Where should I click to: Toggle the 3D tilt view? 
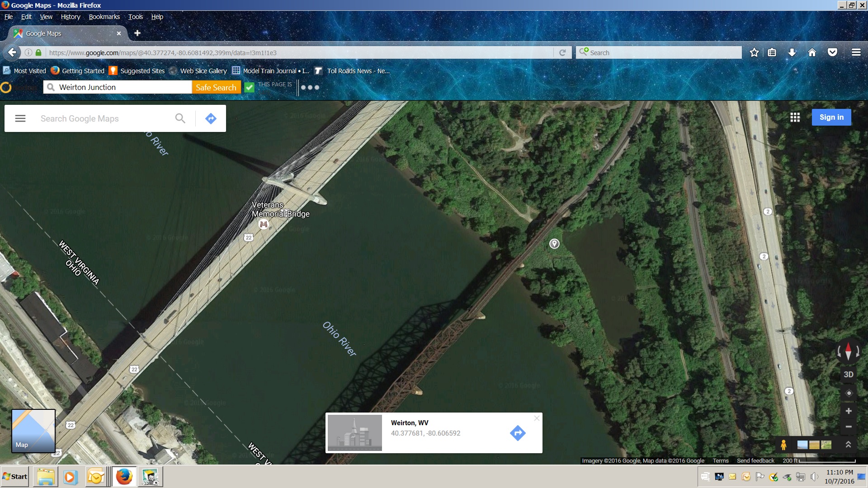click(x=849, y=375)
